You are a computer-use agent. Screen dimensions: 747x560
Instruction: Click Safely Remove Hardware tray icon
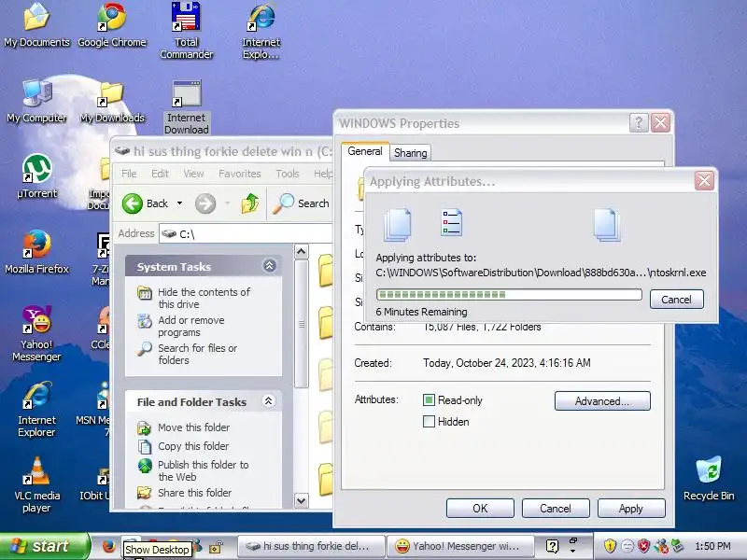(676, 546)
